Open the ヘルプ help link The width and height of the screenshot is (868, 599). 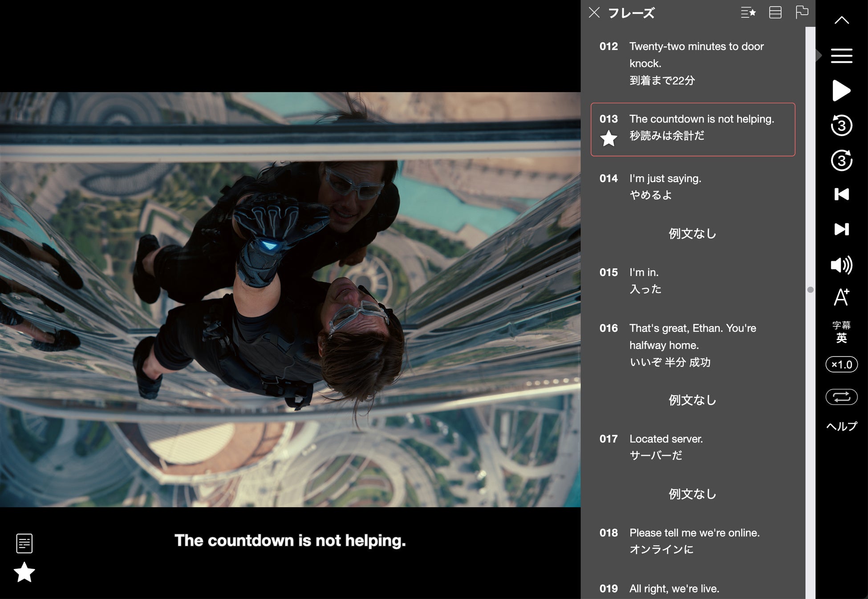(841, 426)
